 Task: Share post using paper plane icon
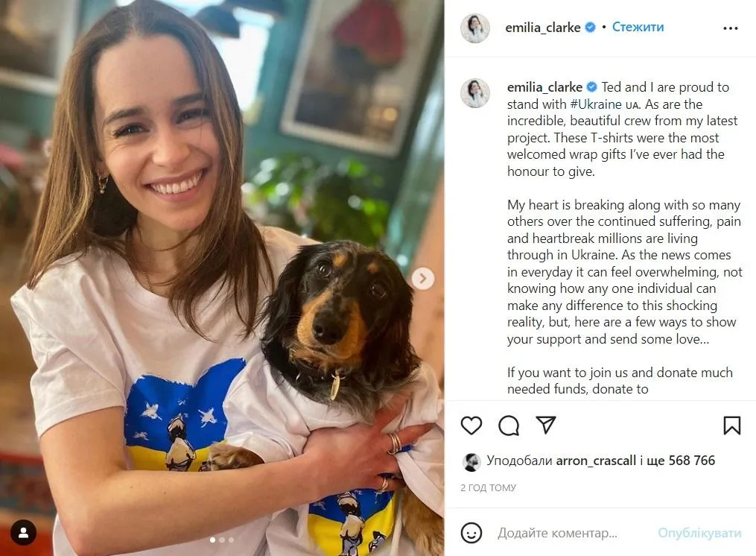546,425
